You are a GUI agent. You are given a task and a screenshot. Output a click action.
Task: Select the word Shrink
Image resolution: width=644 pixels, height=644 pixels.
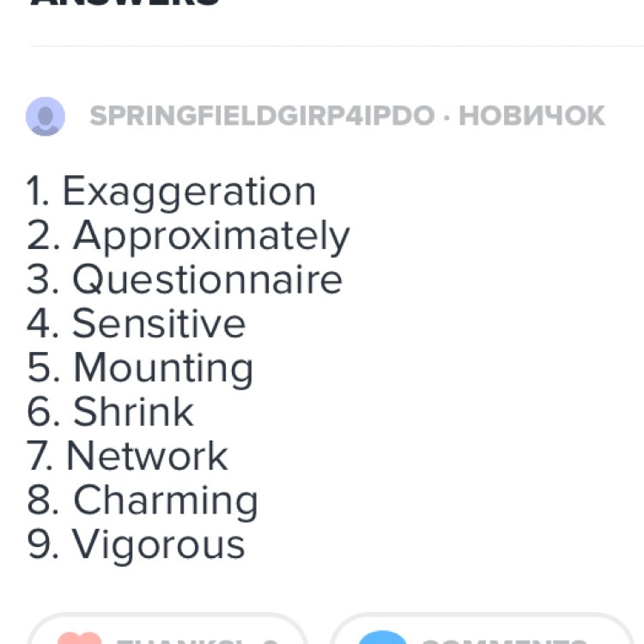[133, 412]
